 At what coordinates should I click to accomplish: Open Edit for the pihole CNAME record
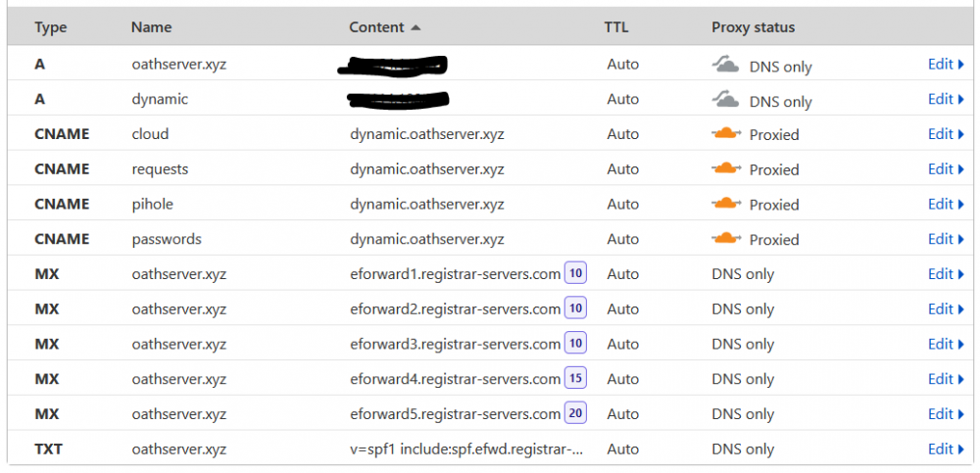946,204
